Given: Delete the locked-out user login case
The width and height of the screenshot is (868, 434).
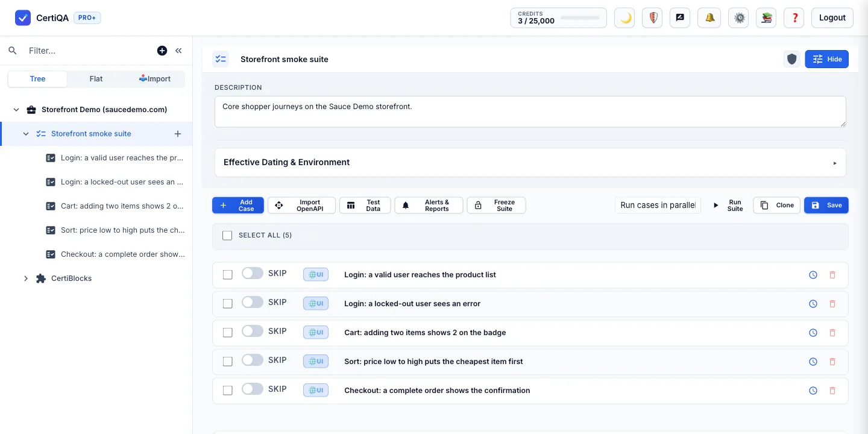Looking at the screenshot, I should [832, 304].
